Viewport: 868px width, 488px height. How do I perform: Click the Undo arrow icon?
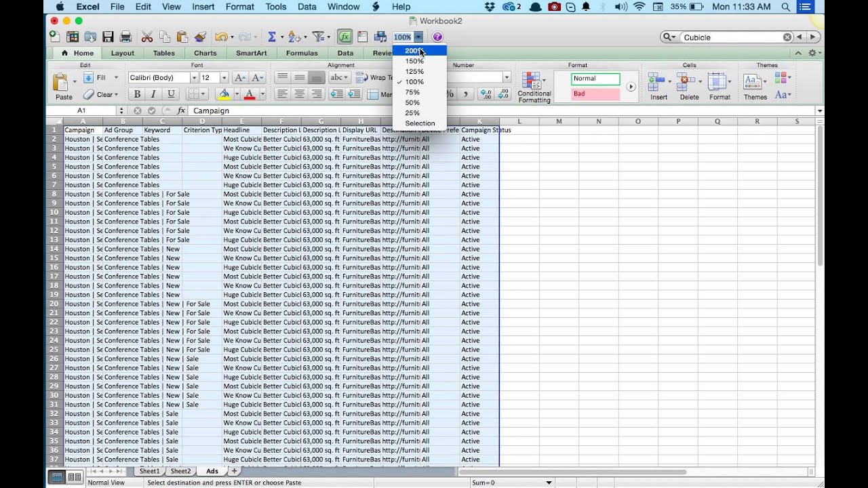tap(221, 37)
